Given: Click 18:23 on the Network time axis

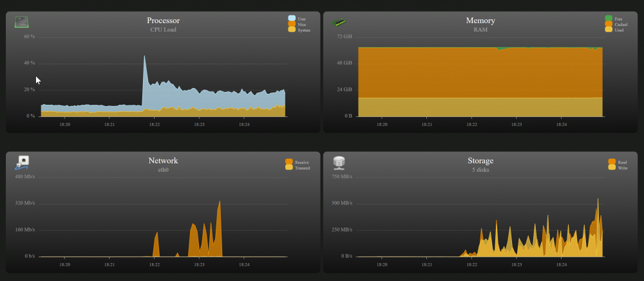Looking at the screenshot, I should point(199,265).
